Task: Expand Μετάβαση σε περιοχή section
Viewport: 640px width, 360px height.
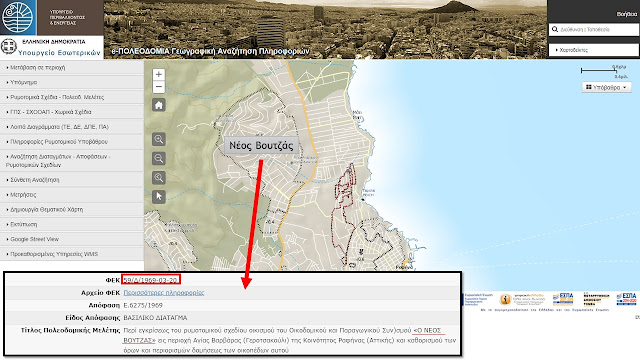Action: coord(72,68)
